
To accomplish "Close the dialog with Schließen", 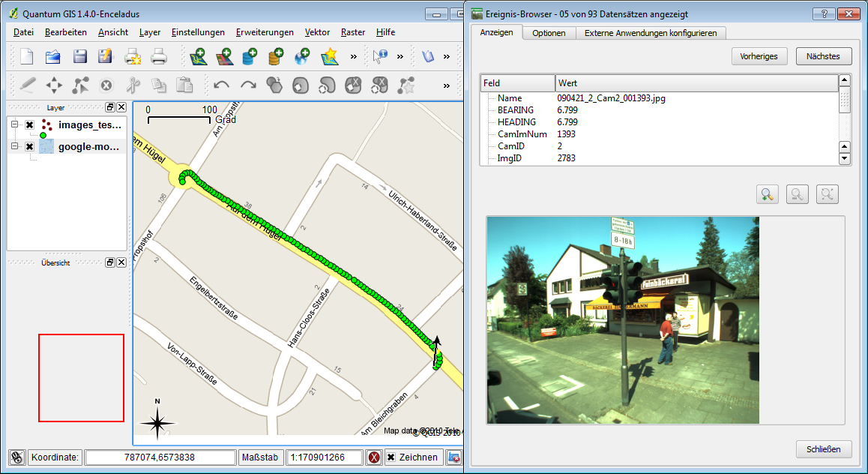I will coord(823,449).
